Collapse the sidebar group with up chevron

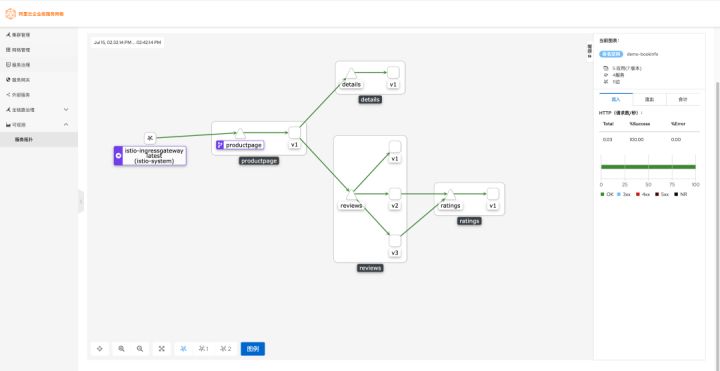click(66, 124)
